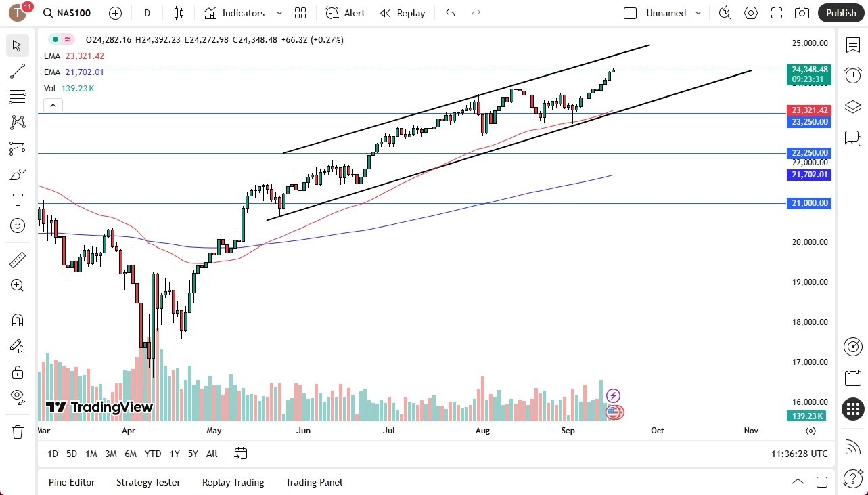Open the emoji sticker tool
Screen dimensions: 868x495
pyautogui.click(x=17, y=225)
